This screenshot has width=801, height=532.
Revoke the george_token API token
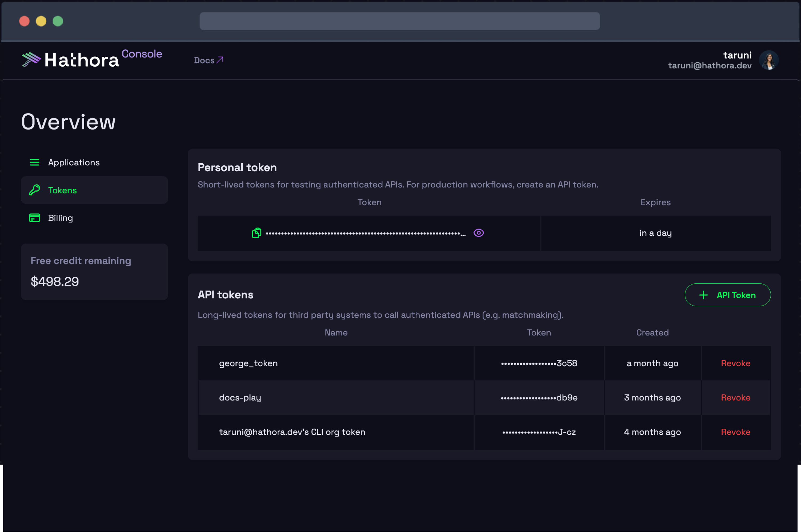(735, 363)
